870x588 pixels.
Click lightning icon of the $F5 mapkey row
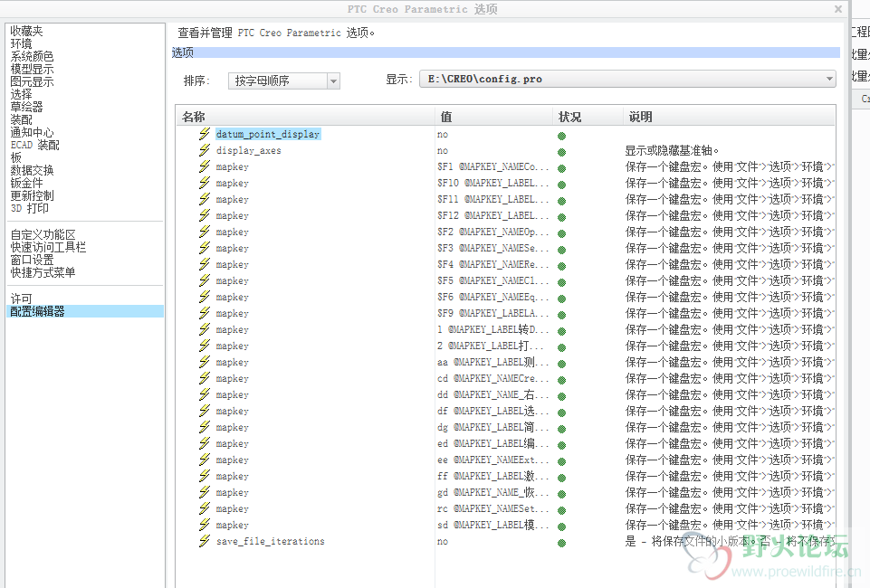click(205, 280)
